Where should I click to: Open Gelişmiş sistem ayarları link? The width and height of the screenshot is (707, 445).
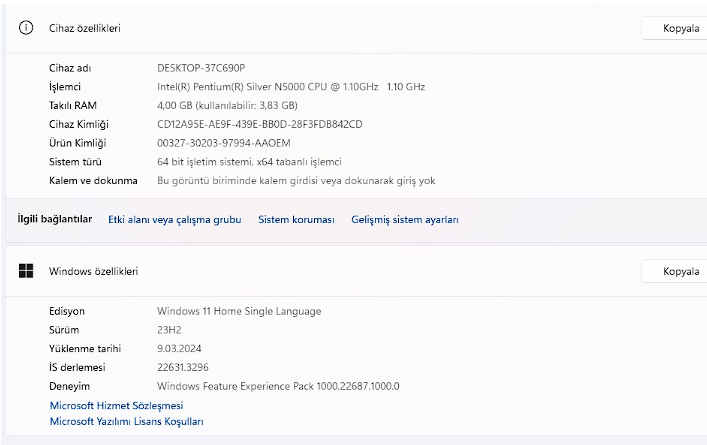[x=405, y=220]
